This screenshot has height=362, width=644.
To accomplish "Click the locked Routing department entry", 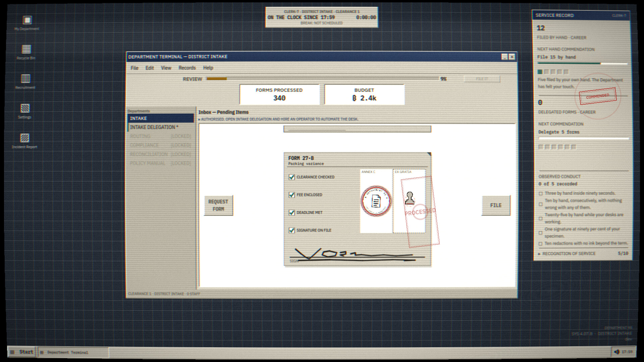I will 161,136.
